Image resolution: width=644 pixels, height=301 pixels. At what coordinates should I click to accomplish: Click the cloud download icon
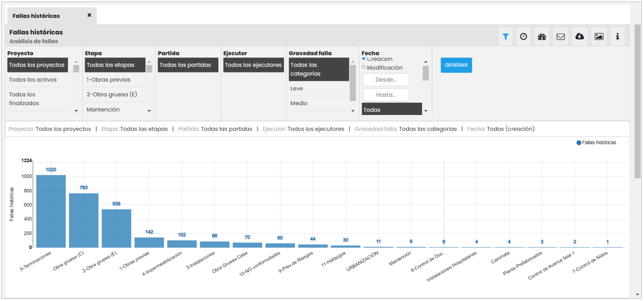tap(580, 36)
